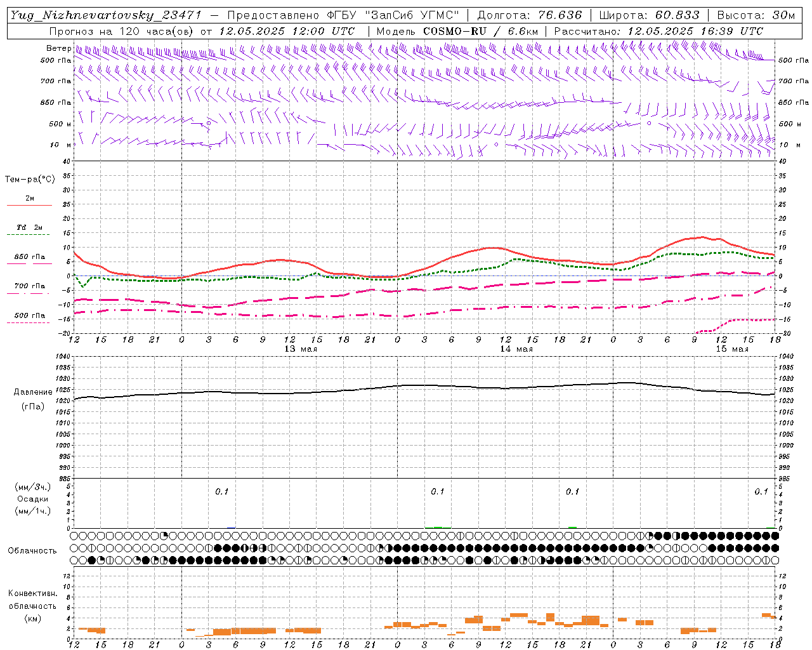
Task: Click the line sample under '700 гПа' legend
Action: [28, 293]
